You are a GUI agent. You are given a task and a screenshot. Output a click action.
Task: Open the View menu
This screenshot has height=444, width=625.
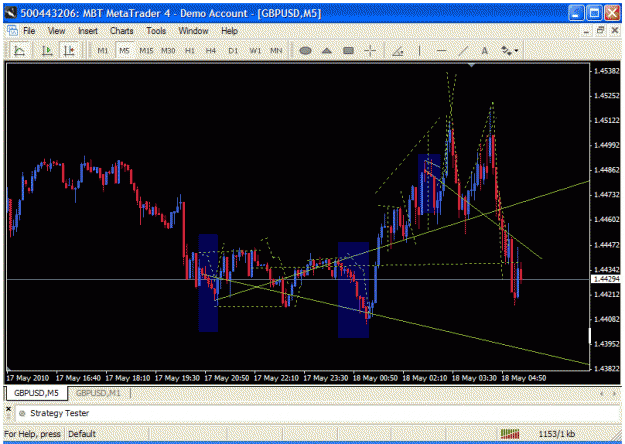(x=56, y=31)
